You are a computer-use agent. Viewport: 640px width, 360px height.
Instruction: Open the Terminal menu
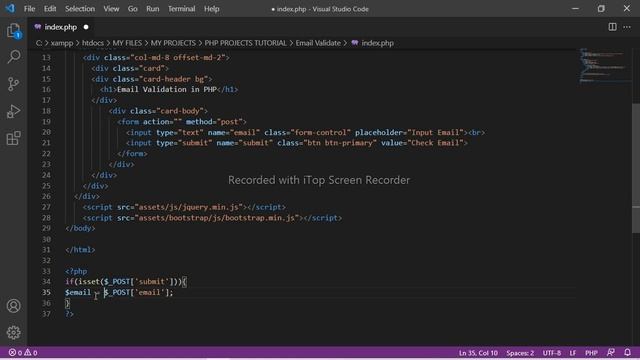[x=182, y=9]
